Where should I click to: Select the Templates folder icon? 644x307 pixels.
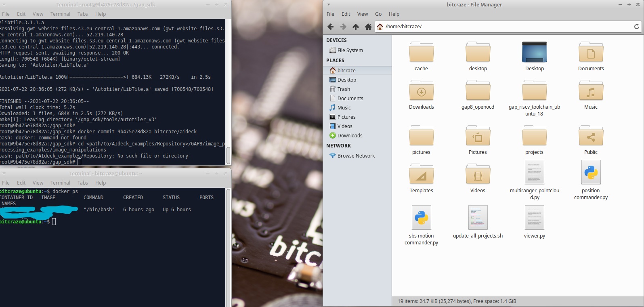421,174
